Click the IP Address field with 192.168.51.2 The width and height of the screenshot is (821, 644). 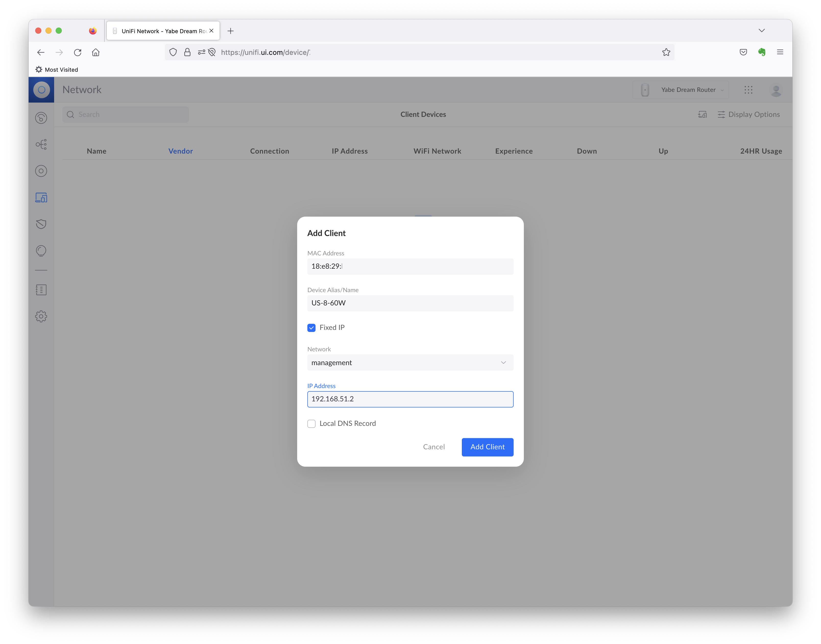coord(410,399)
